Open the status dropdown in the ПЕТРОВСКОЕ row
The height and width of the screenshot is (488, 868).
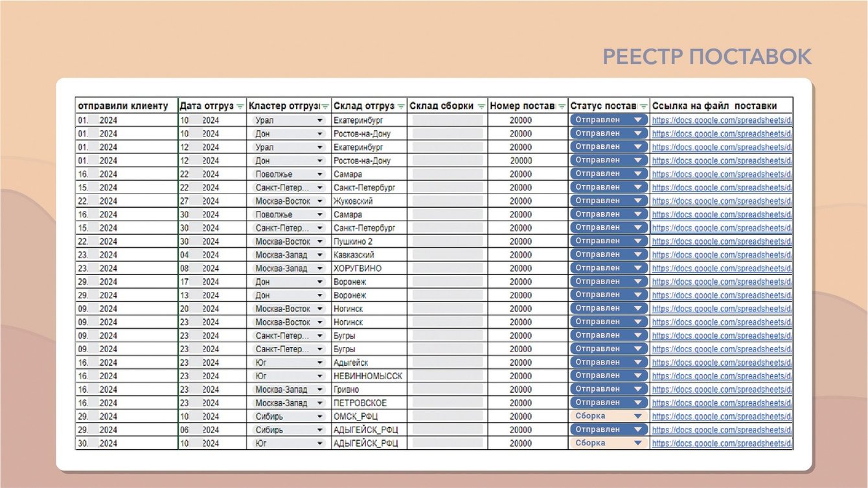609,403
